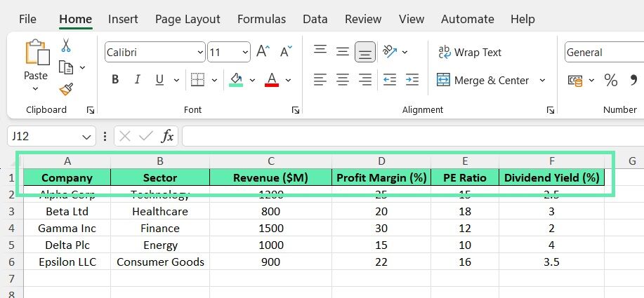
Task: Select the Gamma Inc cell
Action: coord(67,228)
